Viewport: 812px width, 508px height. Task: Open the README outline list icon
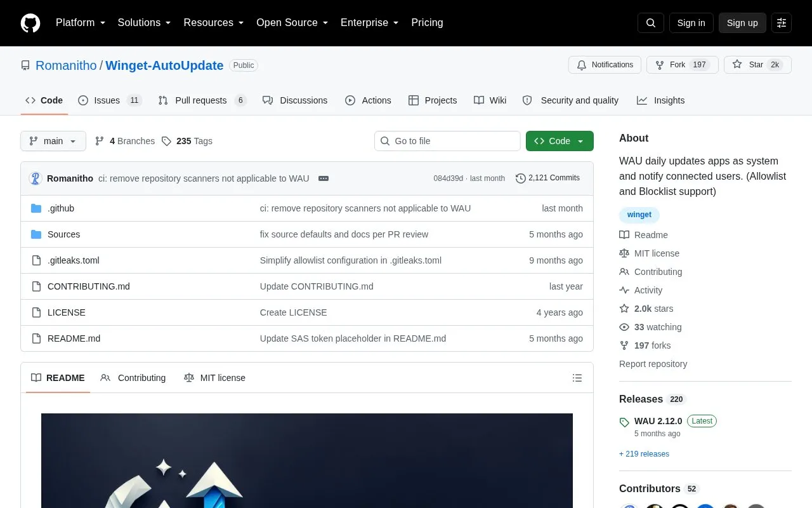[x=577, y=378]
